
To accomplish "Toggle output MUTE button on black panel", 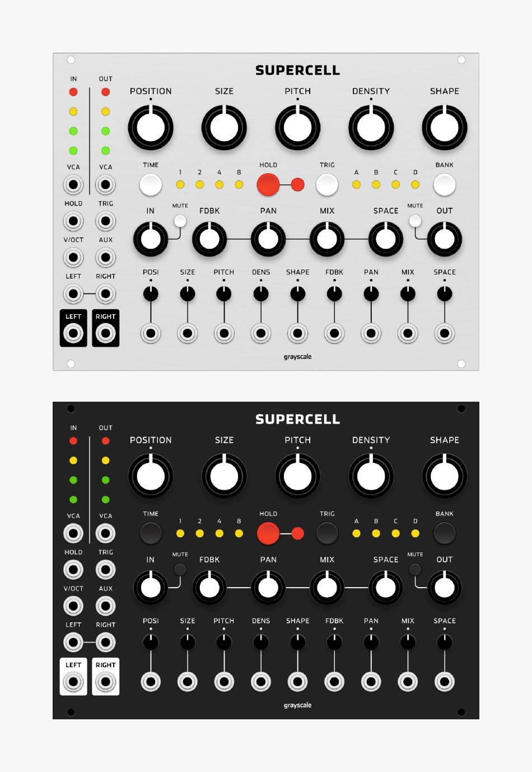I will (415, 570).
